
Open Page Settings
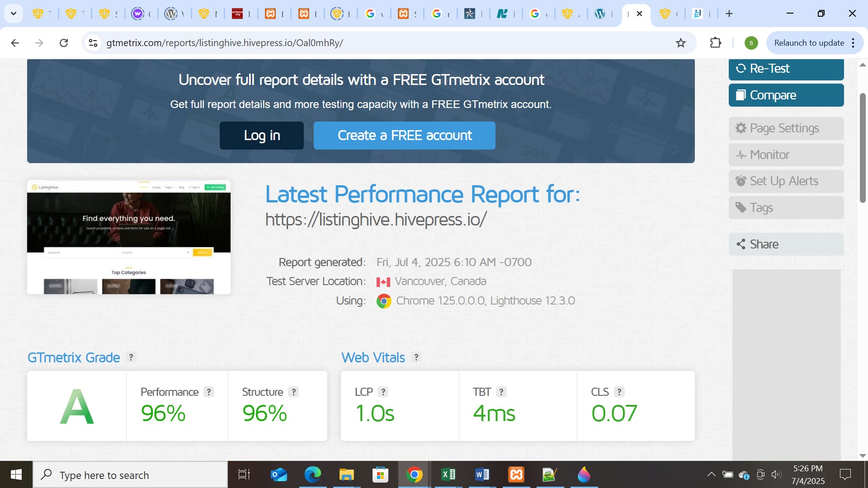786,128
